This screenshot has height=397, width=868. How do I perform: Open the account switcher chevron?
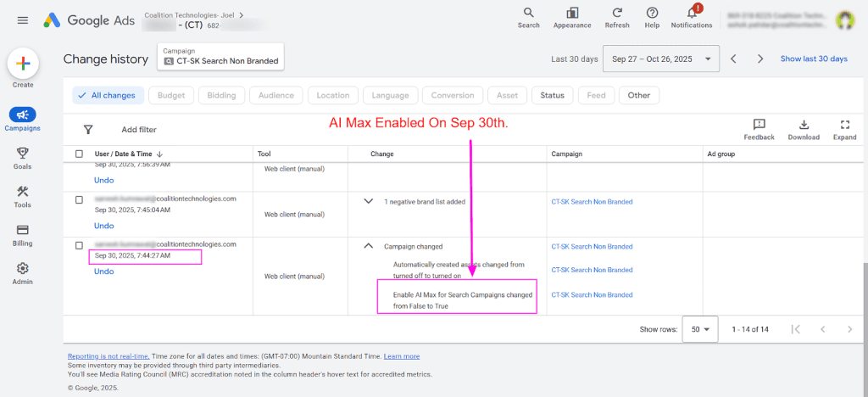(x=241, y=15)
